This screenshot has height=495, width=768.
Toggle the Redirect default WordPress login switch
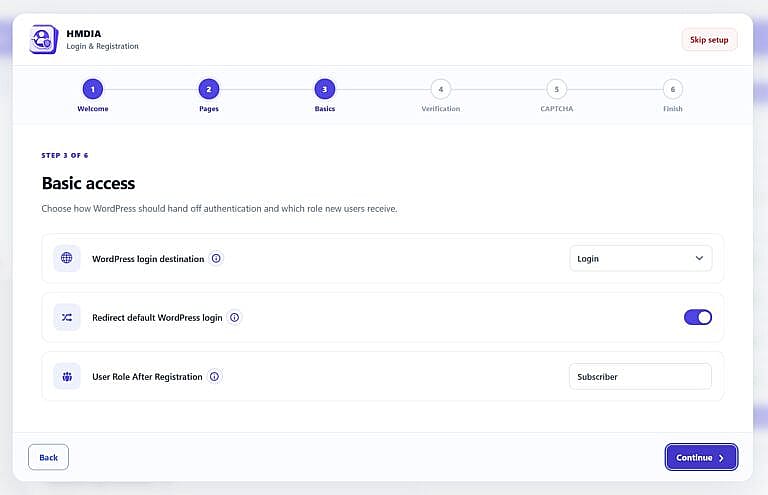[697, 317]
